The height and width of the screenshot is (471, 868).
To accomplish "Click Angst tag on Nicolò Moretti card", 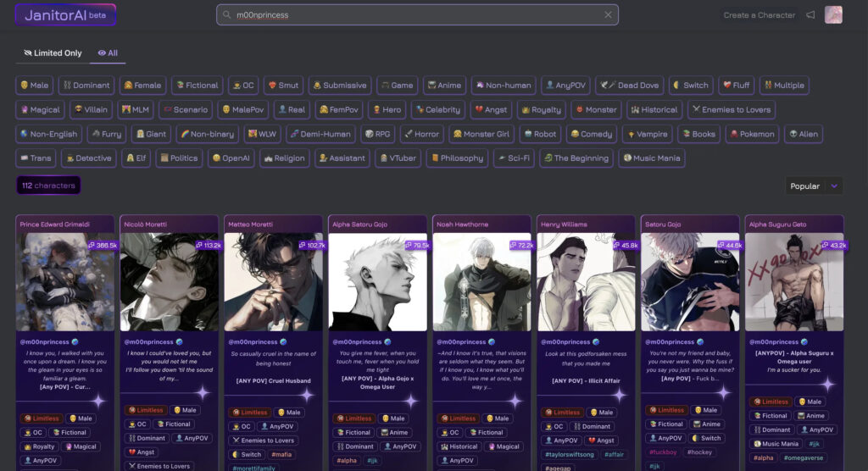I will (x=141, y=452).
